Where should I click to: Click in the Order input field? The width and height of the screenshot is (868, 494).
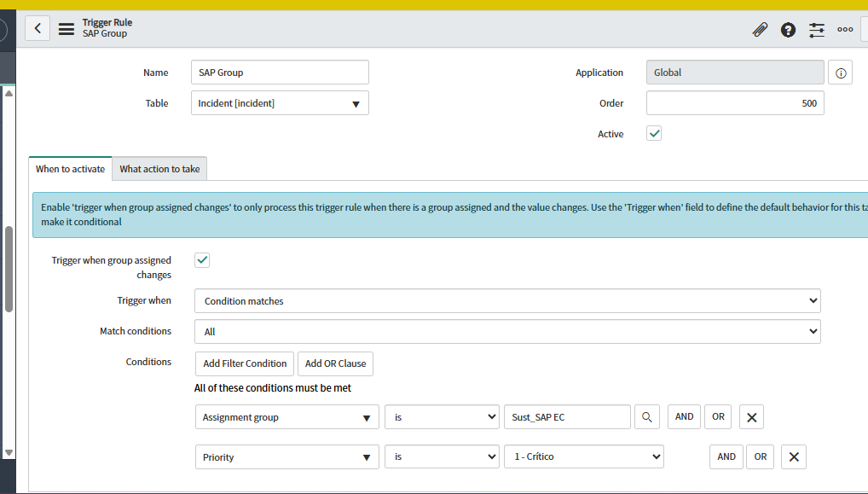(735, 103)
